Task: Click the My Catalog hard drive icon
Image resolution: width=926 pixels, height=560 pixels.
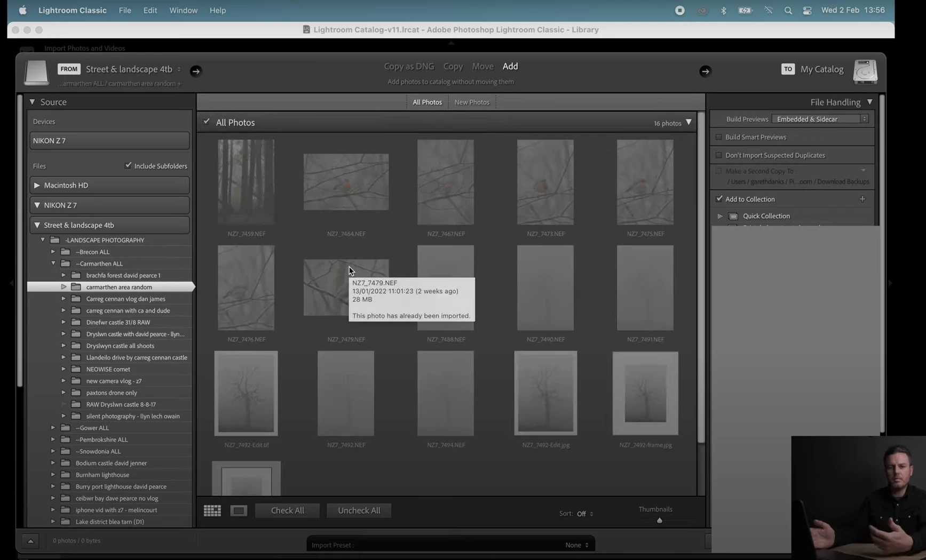Action: [865, 71]
